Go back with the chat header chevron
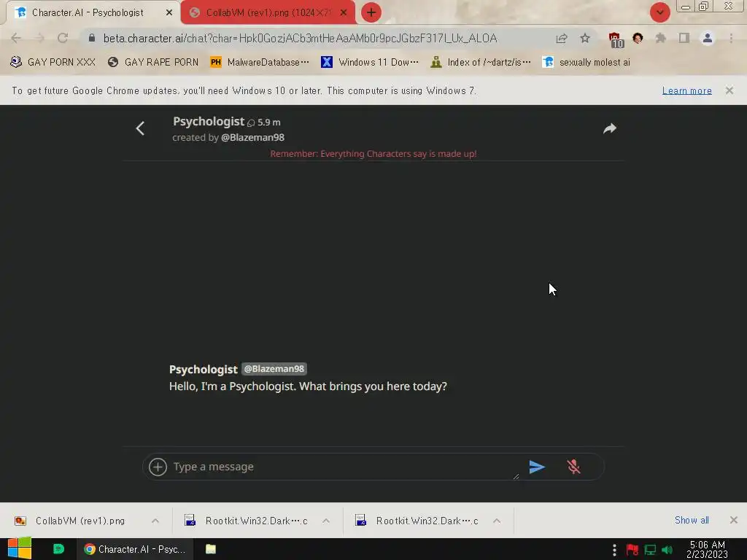Screen dimensions: 747x560 [x=140, y=128]
